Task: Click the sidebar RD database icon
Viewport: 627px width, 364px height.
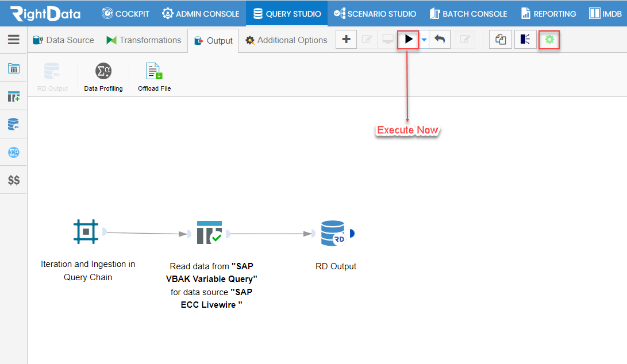Action: (14, 124)
